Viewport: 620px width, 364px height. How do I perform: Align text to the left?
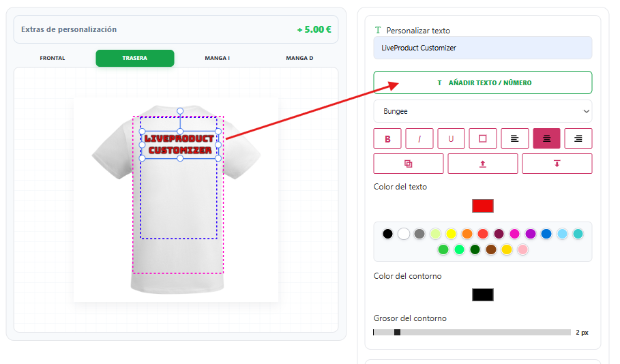tap(515, 139)
